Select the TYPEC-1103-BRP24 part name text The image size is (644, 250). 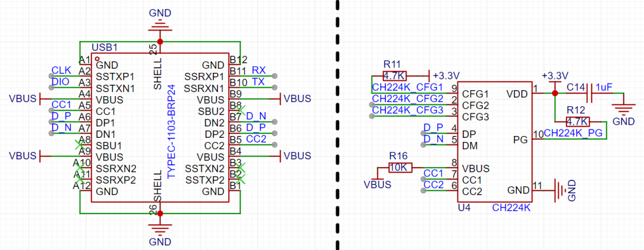(x=172, y=131)
